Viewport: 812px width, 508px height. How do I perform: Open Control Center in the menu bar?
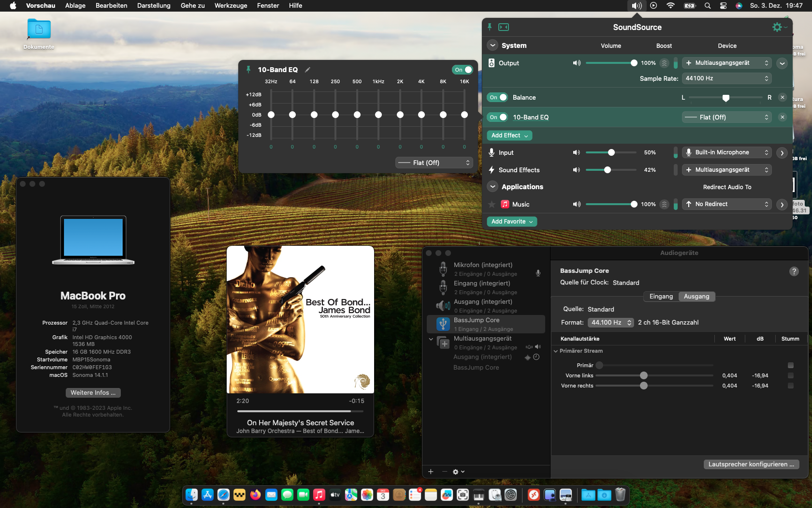(x=723, y=6)
